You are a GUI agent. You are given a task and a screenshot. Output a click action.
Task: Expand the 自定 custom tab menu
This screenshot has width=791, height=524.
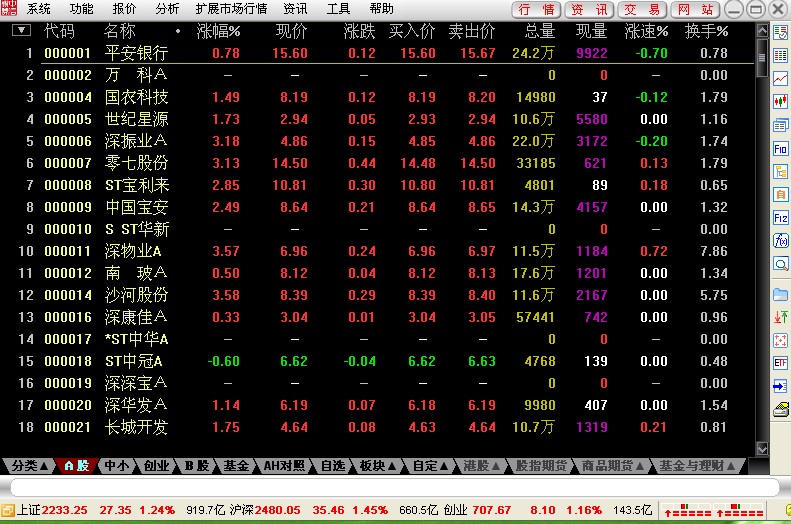click(430, 466)
